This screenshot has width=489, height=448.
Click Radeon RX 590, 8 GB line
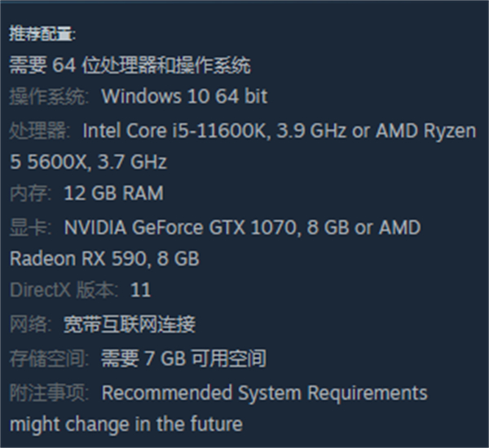pyautogui.click(x=104, y=258)
